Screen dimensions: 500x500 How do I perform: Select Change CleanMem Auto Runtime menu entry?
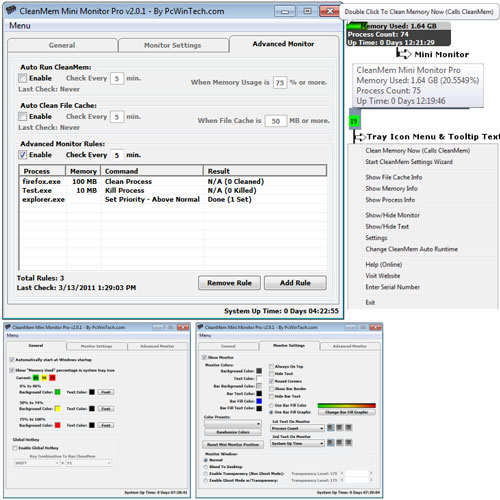click(x=411, y=249)
